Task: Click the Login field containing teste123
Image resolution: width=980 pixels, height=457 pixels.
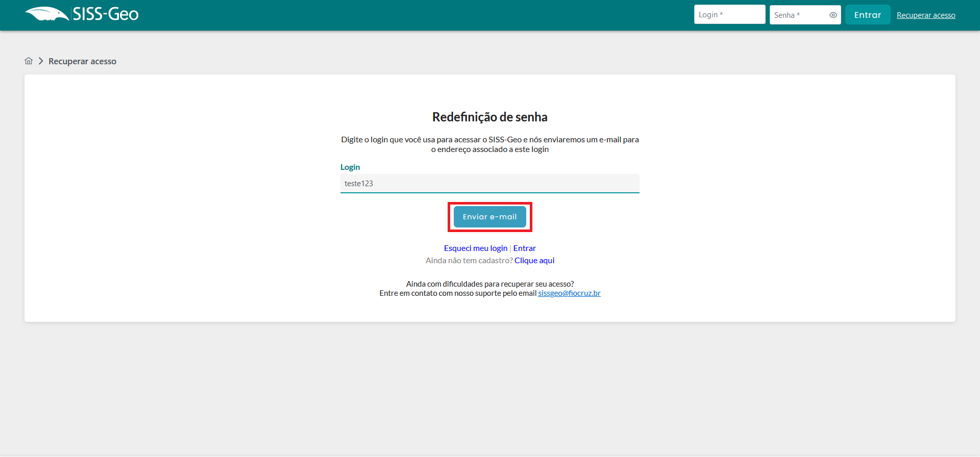Action: pos(489,184)
